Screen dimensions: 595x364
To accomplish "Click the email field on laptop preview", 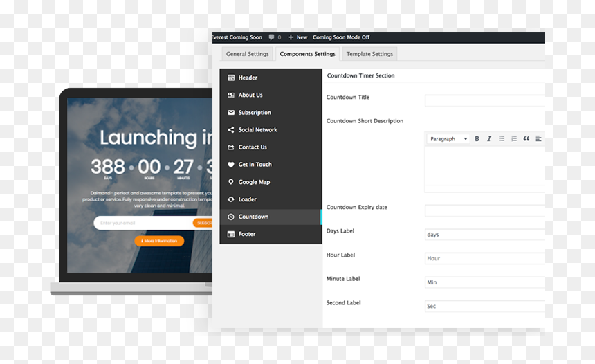I will click(x=143, y=223).
